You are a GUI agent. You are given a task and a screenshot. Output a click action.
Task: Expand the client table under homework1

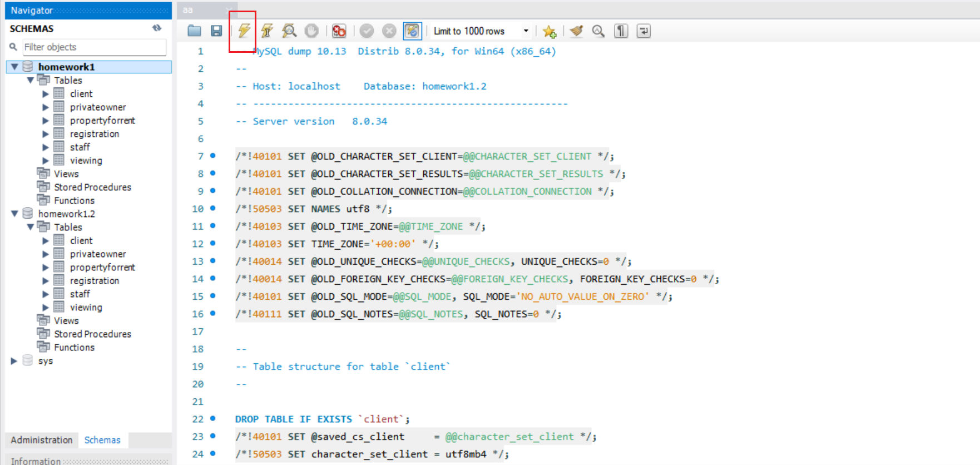[46, 93]
